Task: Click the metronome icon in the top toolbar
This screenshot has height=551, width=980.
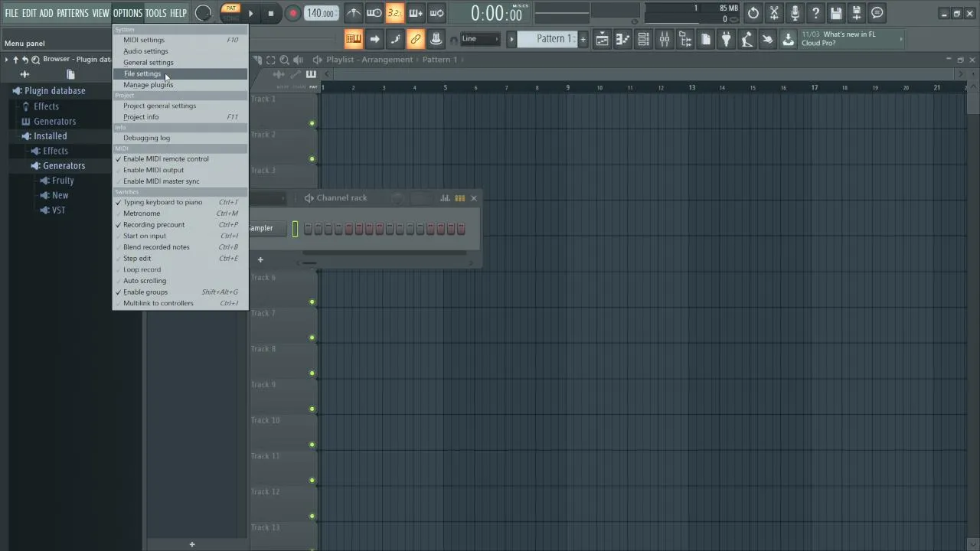Action: coord(353,13)
